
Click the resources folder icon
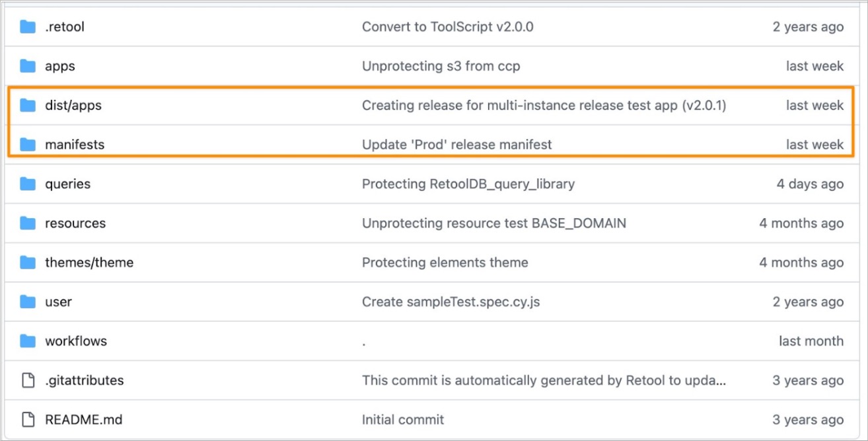point(27,223)
